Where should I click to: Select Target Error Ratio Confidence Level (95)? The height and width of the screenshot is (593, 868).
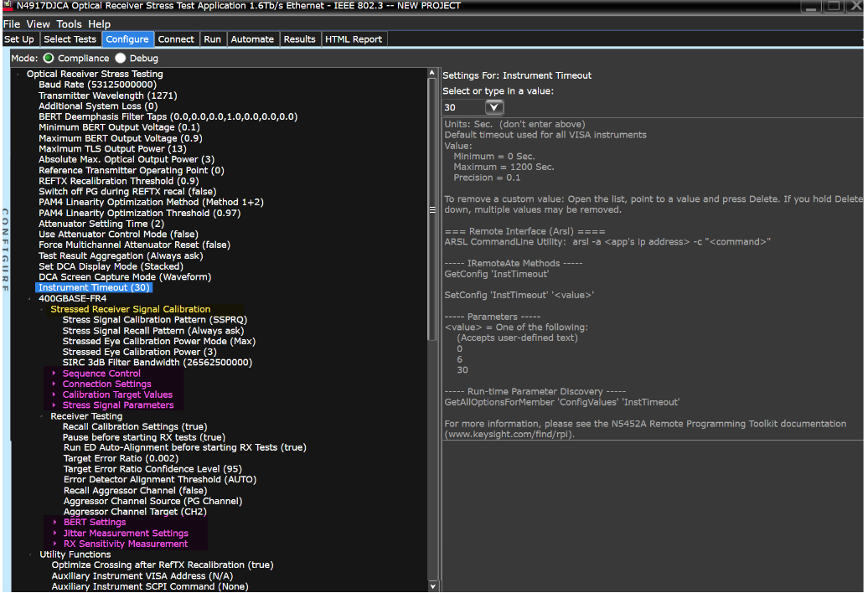[152, 469]
